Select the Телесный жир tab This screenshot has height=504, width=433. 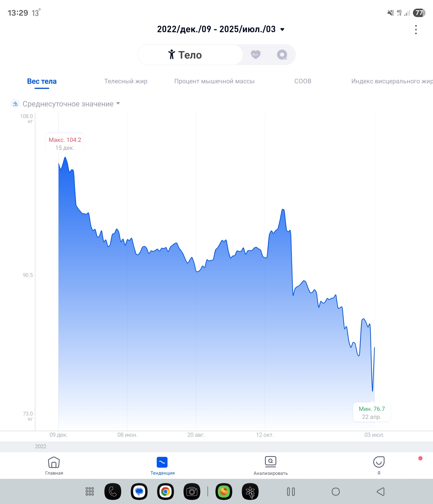pyautogui.click(x=126, y=81)
